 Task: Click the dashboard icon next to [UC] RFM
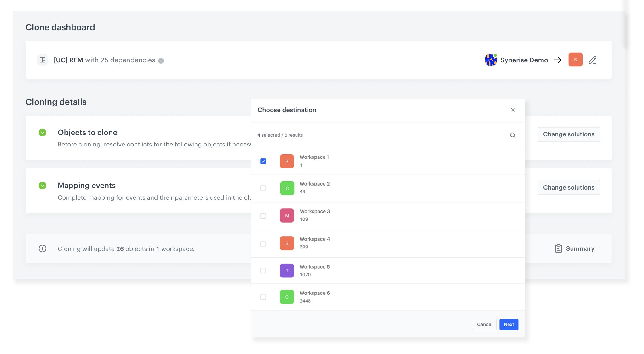pos(43,60)
